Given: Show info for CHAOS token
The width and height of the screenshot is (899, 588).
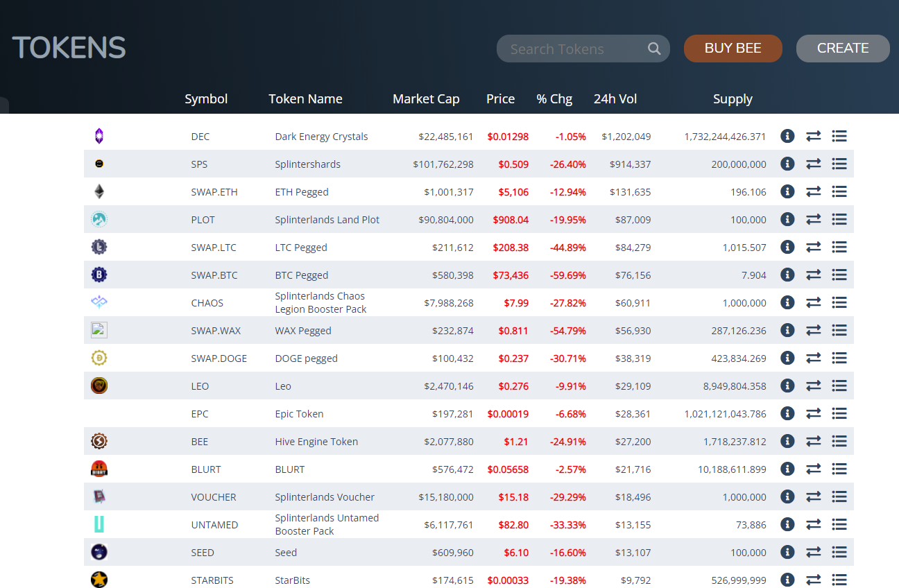Looking at the screenshot, I should (x=787, y=302).
